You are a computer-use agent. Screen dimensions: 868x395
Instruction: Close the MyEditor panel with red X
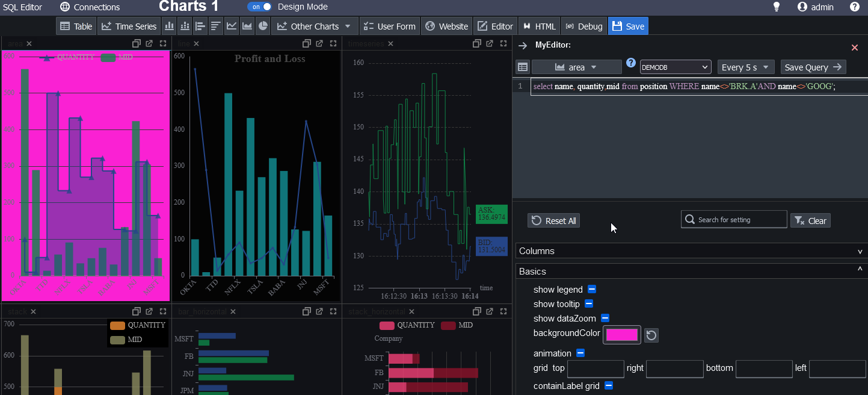(x=855, y=48)
